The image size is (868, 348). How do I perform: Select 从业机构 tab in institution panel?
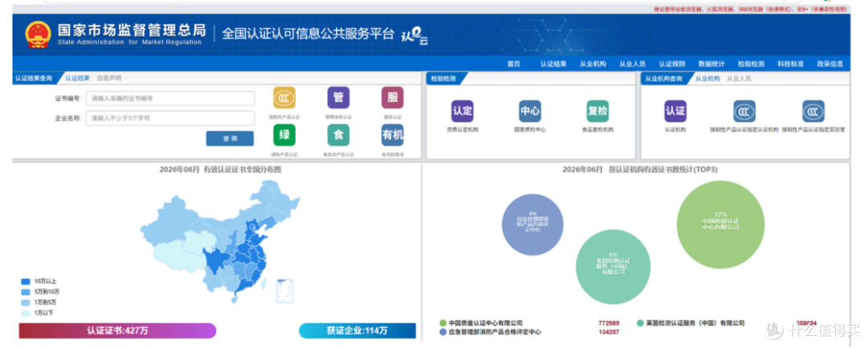coord(707,79)
